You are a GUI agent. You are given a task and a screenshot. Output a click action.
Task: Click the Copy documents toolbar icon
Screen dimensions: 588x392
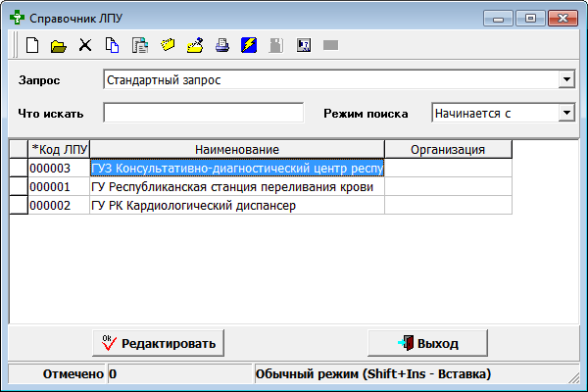coord(112,45)
